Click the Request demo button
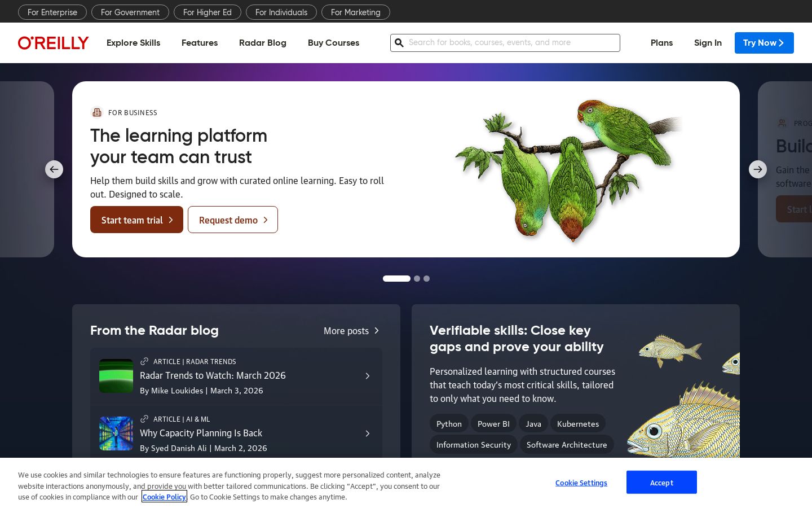 point(233,220)
